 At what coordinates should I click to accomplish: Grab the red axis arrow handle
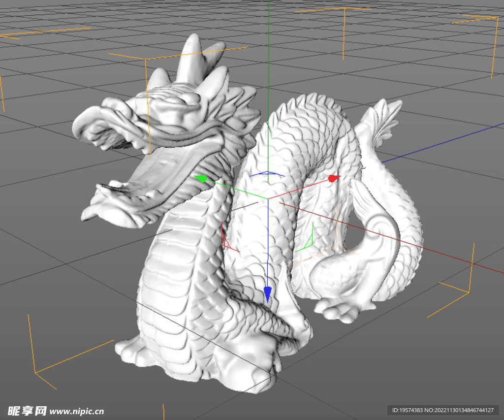334,178
